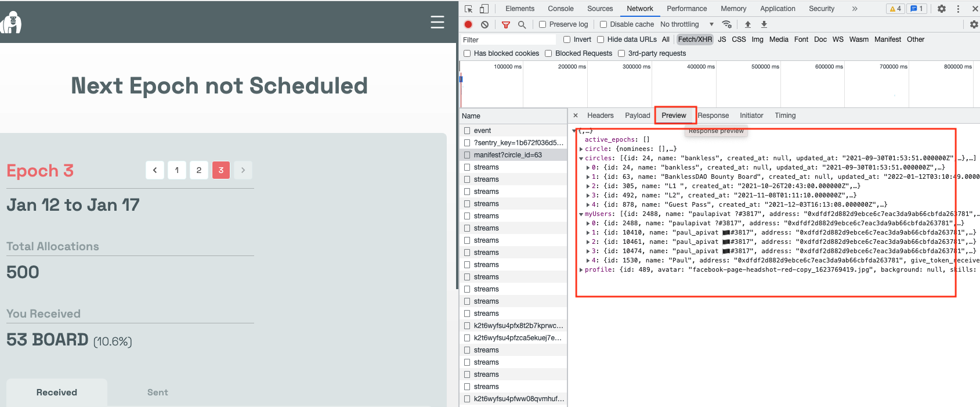Screen dimensions: 980x407
Task: Toggle the network filter funnel icon
Action: coord(506,24)
